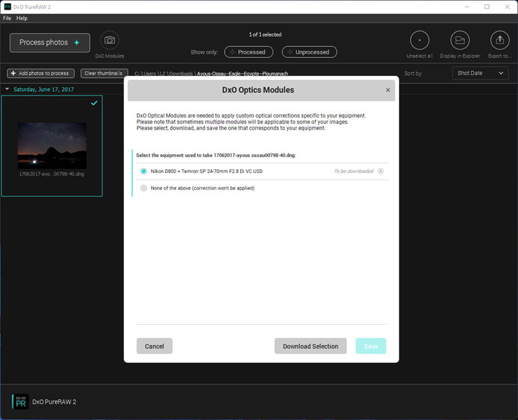Open Display in Explorer folder icon
518x420 pixels.
tap(460, 40)
